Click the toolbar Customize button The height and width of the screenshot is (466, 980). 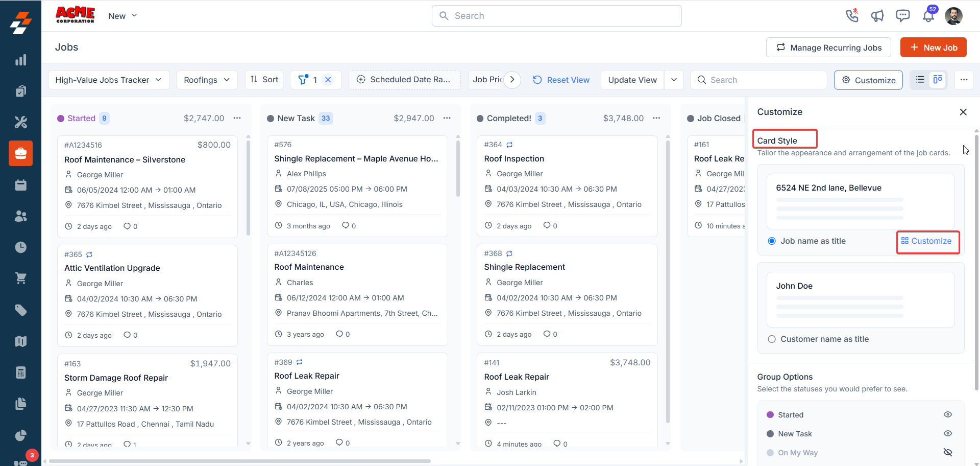pos(868,80)
